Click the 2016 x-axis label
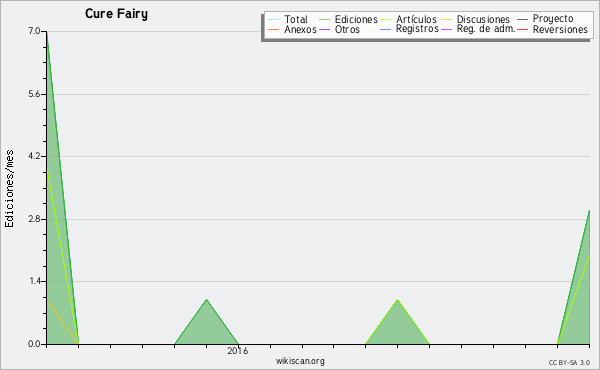The image size is (600, 370). point(238,351)
